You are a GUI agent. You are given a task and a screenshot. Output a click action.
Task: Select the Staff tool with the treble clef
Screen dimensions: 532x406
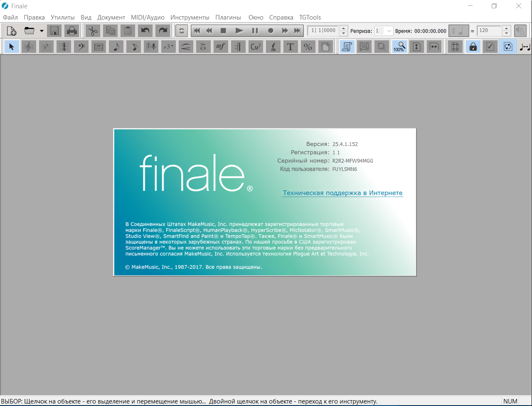[x=29, y=47]
